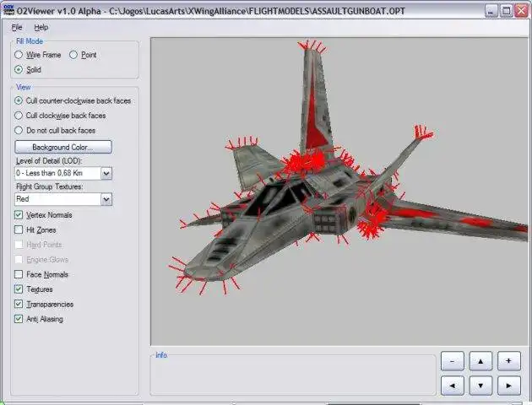Image resolution: width=532 pixels, height=405 pixels.
Task: Maximize the O2Viewer window
Action: click(x=506, y=11)
